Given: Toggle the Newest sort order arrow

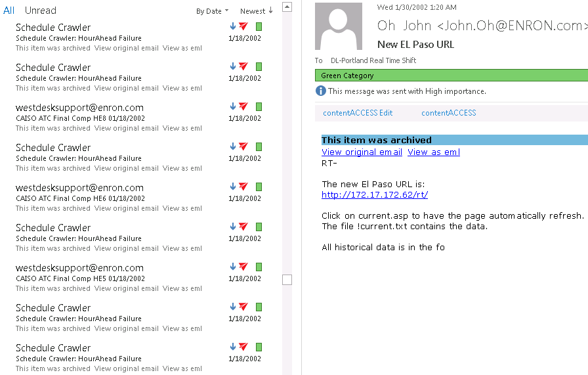Looking at the screenshot, I should click(256, 11).
